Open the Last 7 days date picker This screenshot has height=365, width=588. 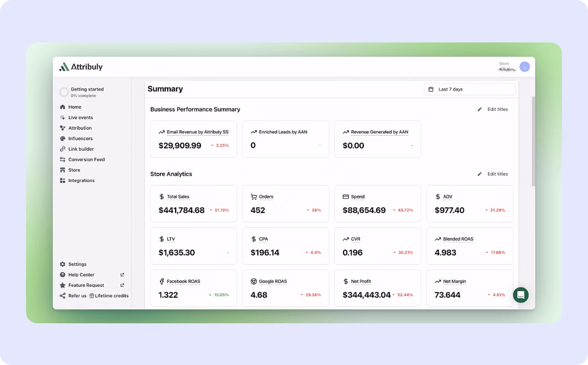coord(470,89)
